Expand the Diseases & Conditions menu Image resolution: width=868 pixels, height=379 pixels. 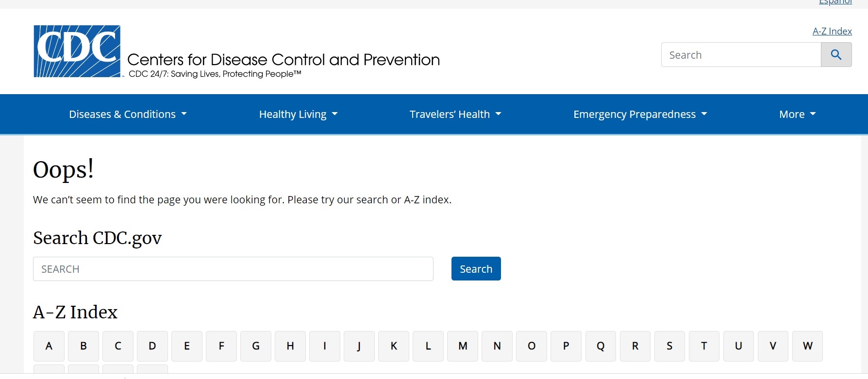(x=128, y=115)
